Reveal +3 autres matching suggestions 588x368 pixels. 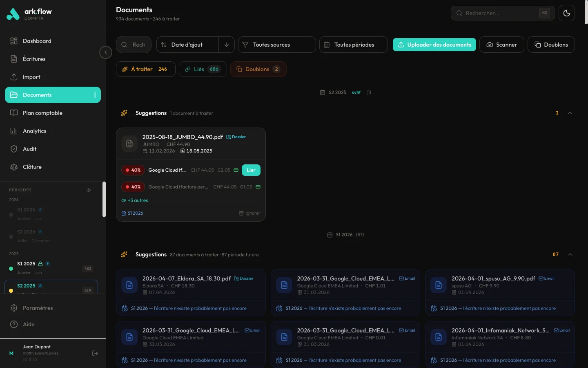(135, 200)
